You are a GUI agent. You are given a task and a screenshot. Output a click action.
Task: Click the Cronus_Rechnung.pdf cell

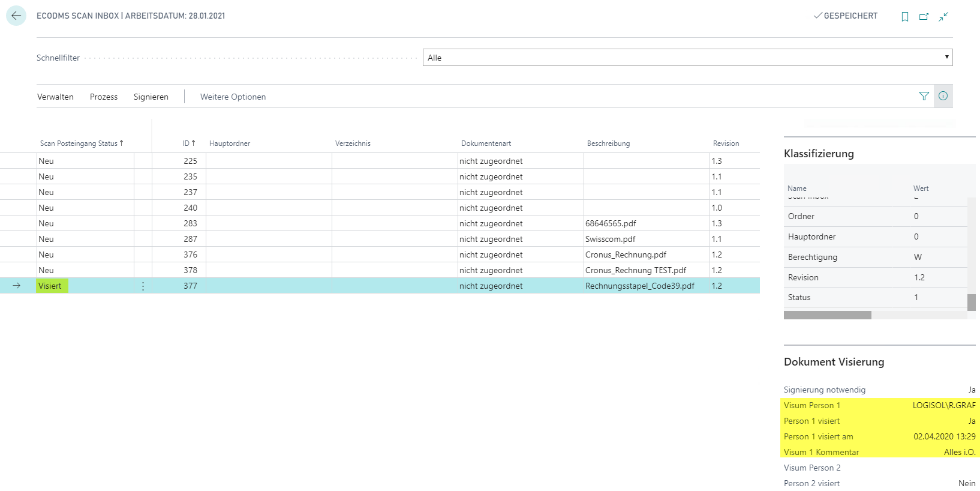(647, 255)
